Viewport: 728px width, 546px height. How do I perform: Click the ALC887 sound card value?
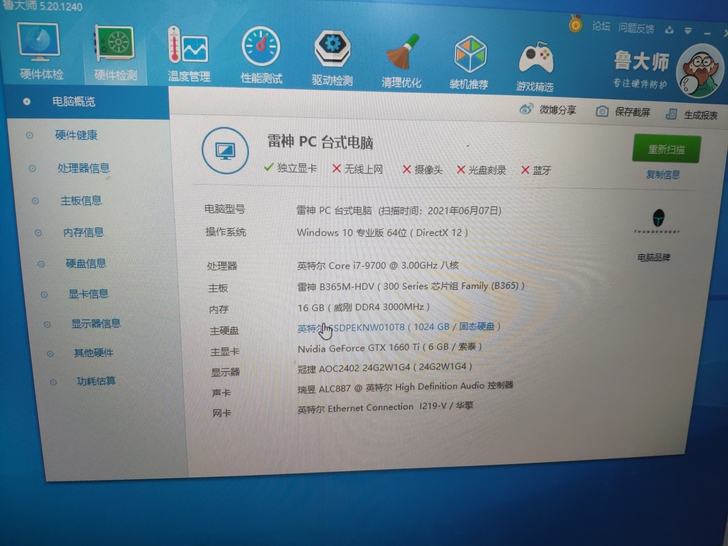tap(405, 387)
